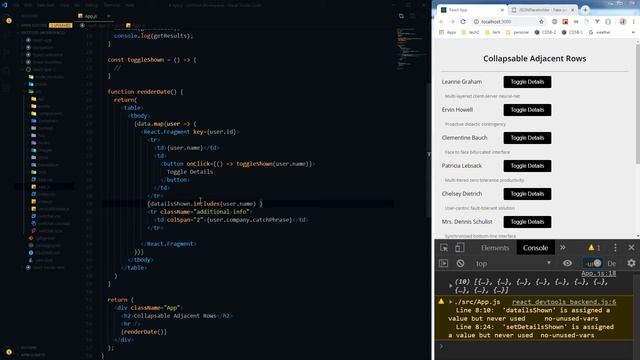Open the weather bookmark
The image size is (640, 360).
pyautogui.click(x=600, y=32)
